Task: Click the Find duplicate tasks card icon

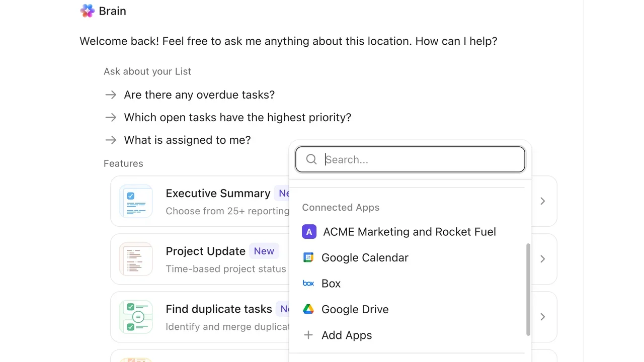Action: [x=136, y=317]
